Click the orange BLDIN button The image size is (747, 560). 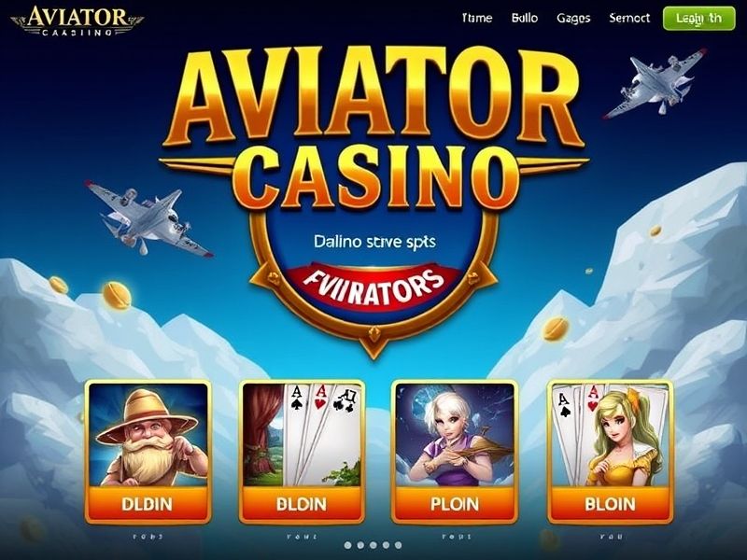click(x=302, y=504)
